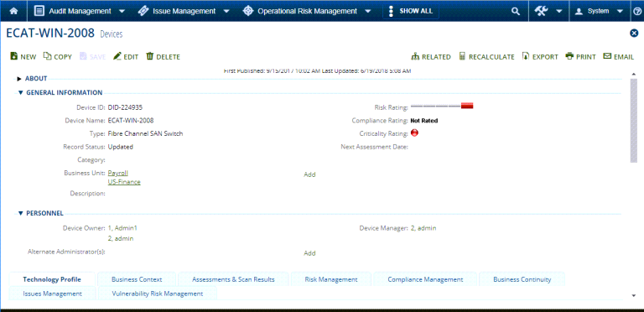Click the red Criticality Rating indicator
This screenshot has width=644, height=312.
point(414,133)
